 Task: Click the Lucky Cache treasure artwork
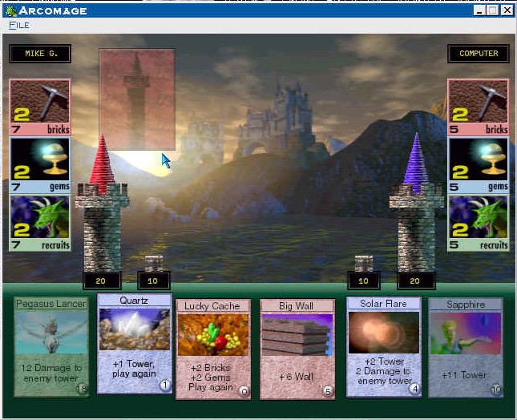click(x=213, y=334)
